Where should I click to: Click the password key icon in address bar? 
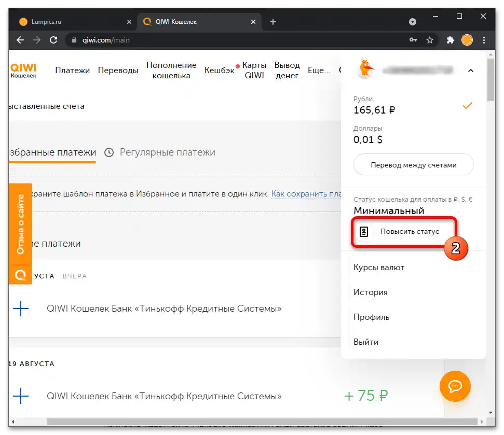click(x=413, y=40)
